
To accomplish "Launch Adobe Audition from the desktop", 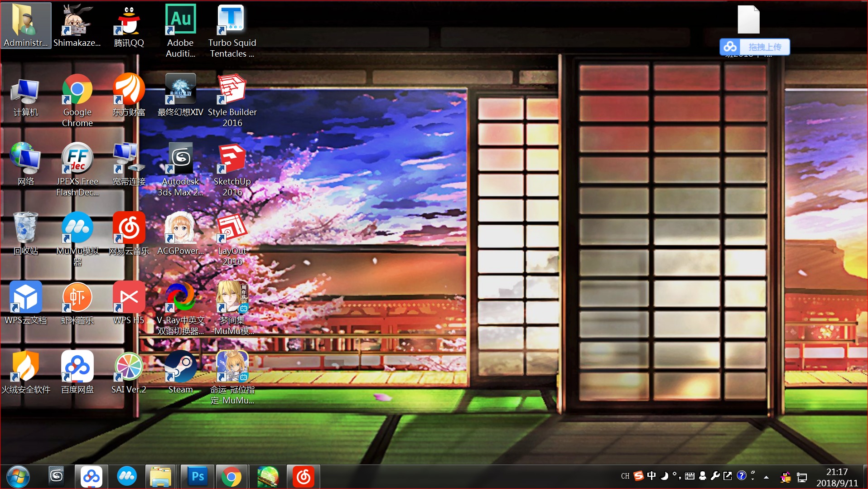I will click(181, 31).
